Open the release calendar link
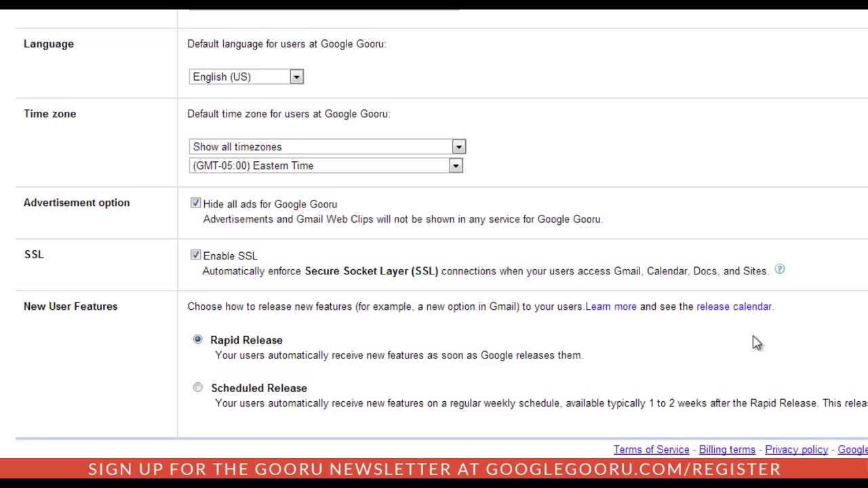This screenshot has height=488, width=868. 734,306
